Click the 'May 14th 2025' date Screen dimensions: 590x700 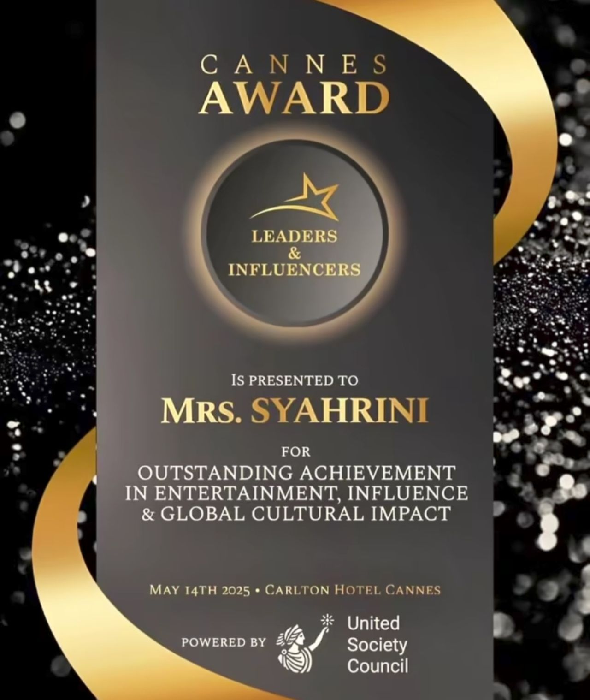(200, 590)
